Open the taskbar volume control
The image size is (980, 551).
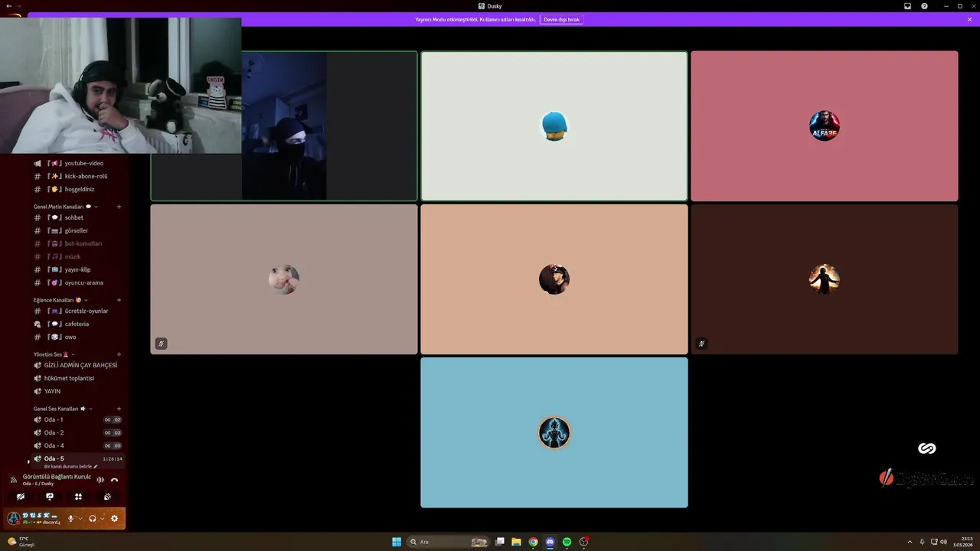(x=943, y=542)
